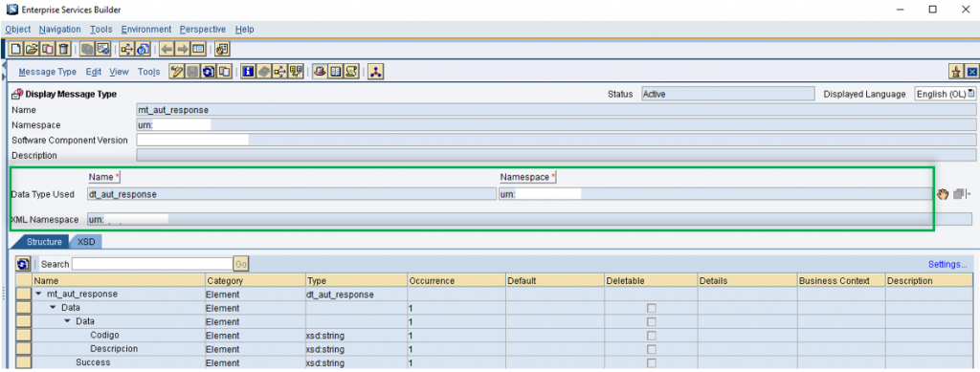Click the Success row name
The width and height of the screenshot is (980, 372).
pos(93,362)
